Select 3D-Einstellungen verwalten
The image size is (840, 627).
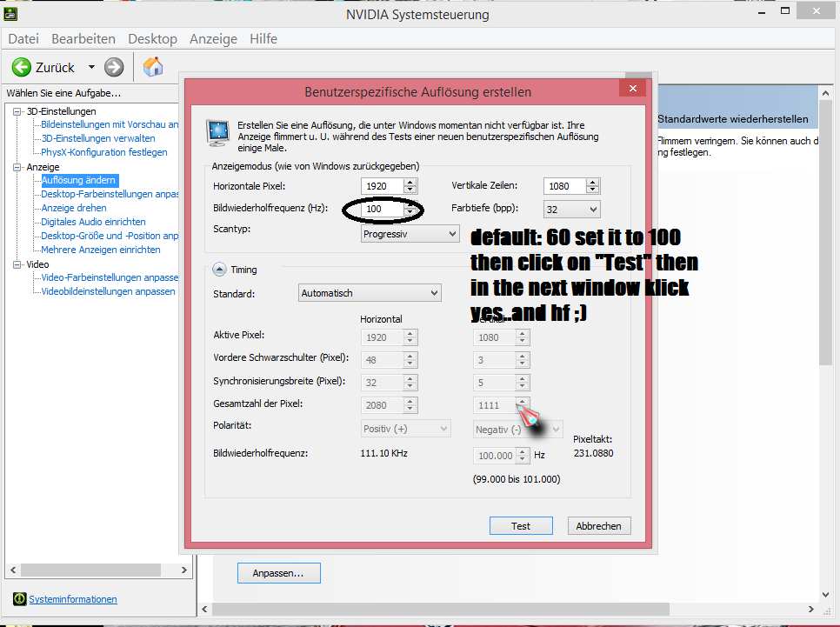(98, 138)
